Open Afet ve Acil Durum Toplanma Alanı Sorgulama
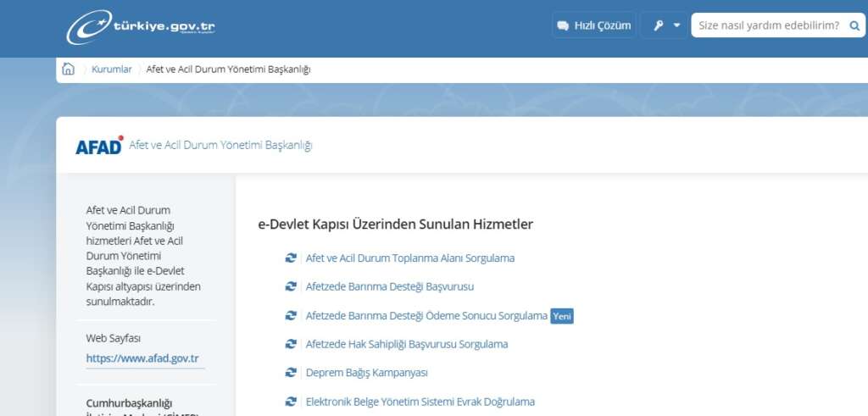This screenshot has width=868, height=416. (410, 258)
